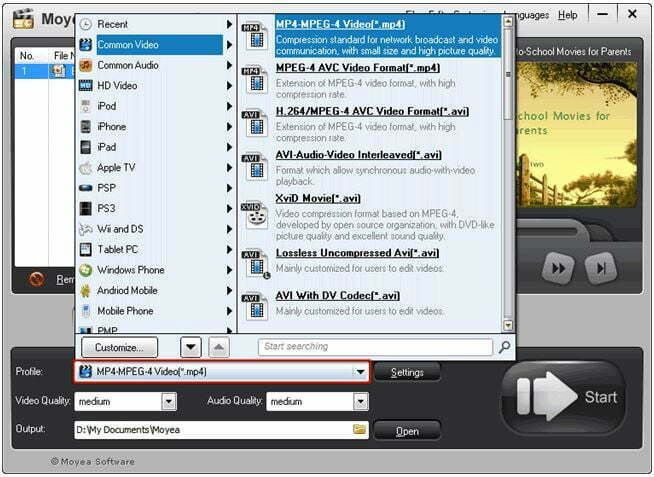Screen dimensions: 654x477
Task: Click scrollbar down arrow in format list
Action: (x=508, y=325)
